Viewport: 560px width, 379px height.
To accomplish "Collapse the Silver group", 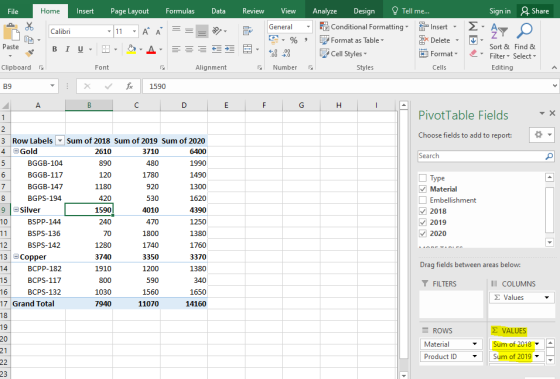I will tap(16, 210).
